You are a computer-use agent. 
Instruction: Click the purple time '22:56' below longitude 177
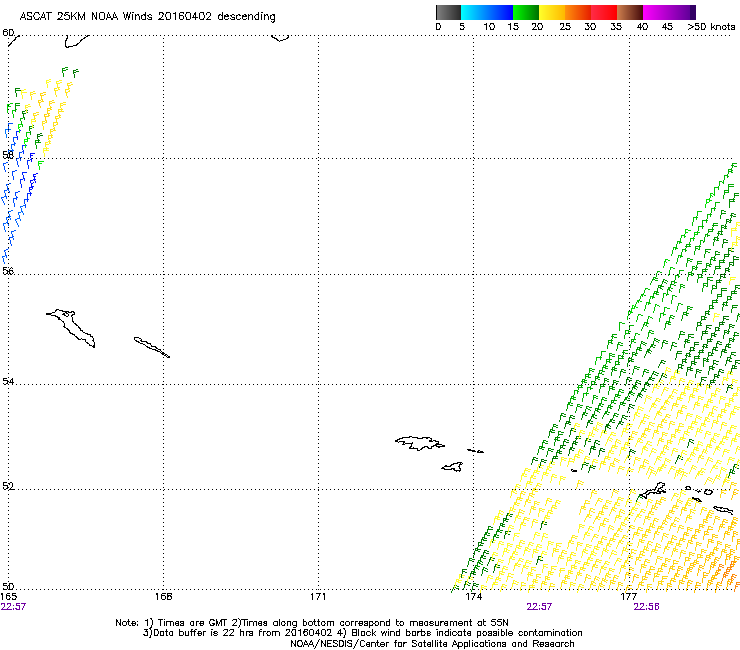(647, 607)
